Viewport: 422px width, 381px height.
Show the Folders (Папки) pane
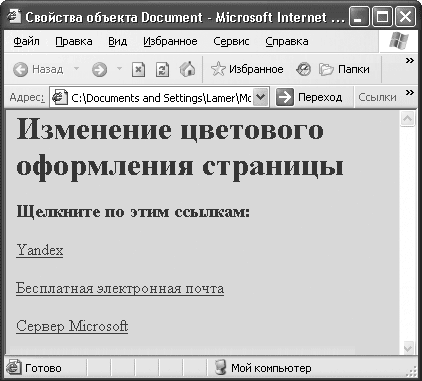tap(344, 69)
